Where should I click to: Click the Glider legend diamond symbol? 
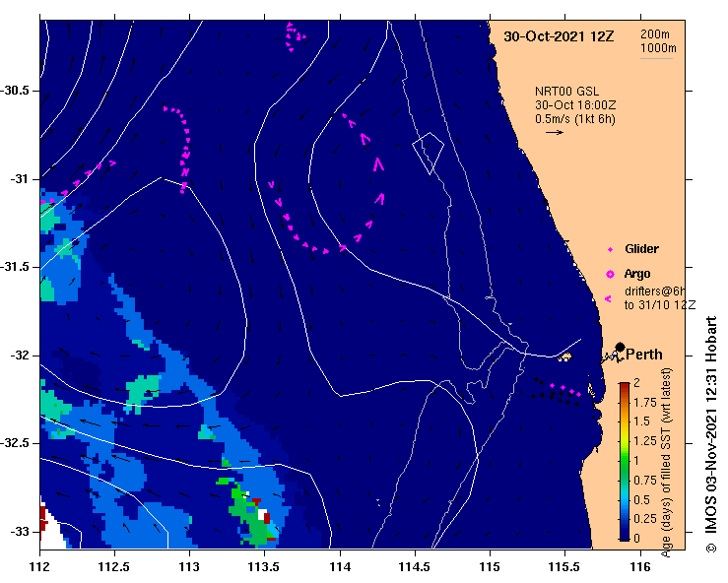pos(610,250)
